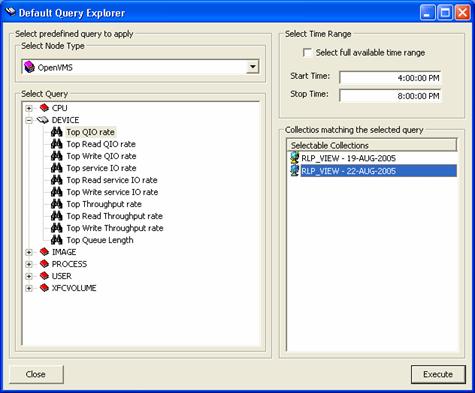This screenshot has width=475, height=393.
Task: Click the binoculars icon beside Top QIO rate
Action: click(57, 132)
